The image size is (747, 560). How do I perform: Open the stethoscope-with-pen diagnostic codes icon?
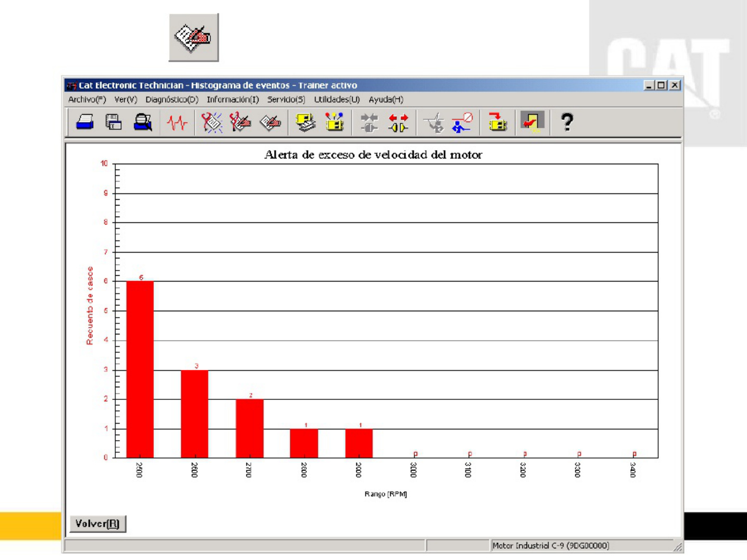[240, 123]
